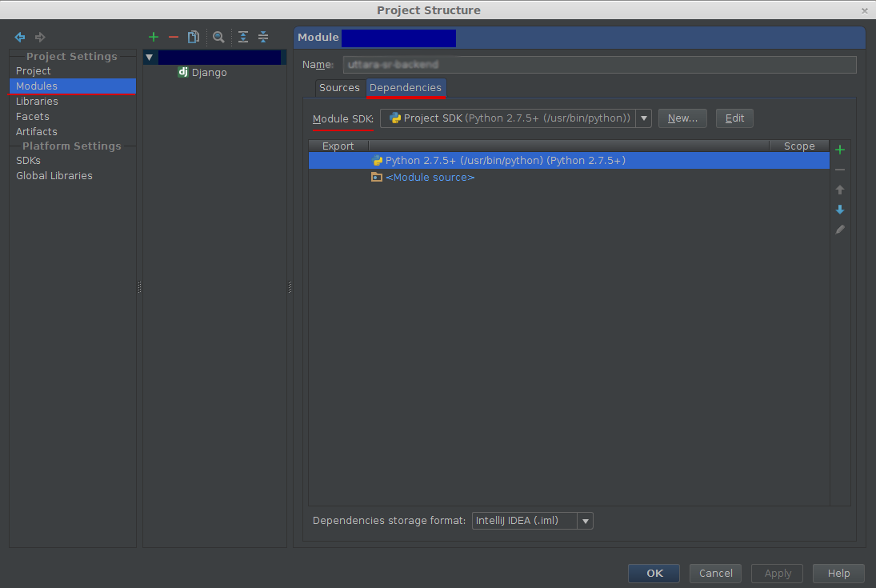Click the Python icon in the dependency row

click(x=377, y=161)
